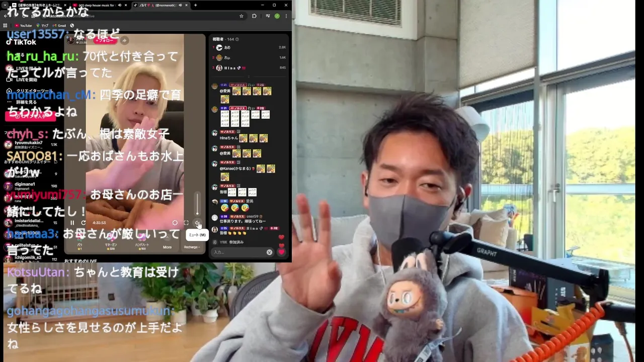Open tyoumukakin7's live from sidebar
Screen dimensions: 644x362
[31, 145]
